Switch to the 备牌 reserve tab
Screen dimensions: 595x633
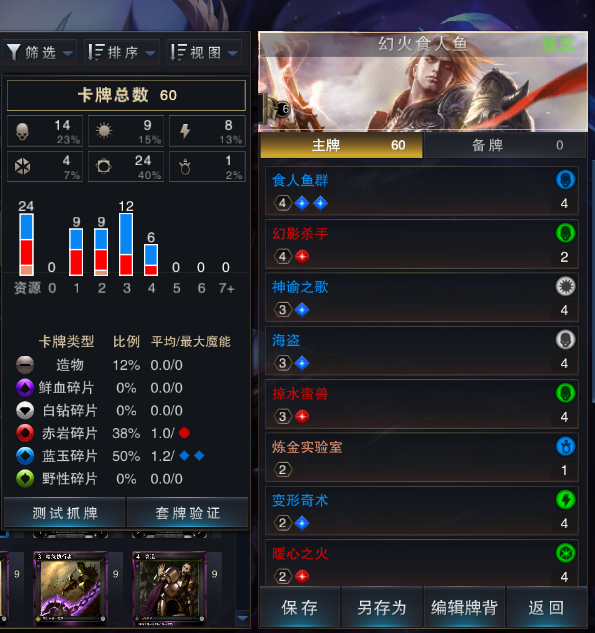point(505,145)
